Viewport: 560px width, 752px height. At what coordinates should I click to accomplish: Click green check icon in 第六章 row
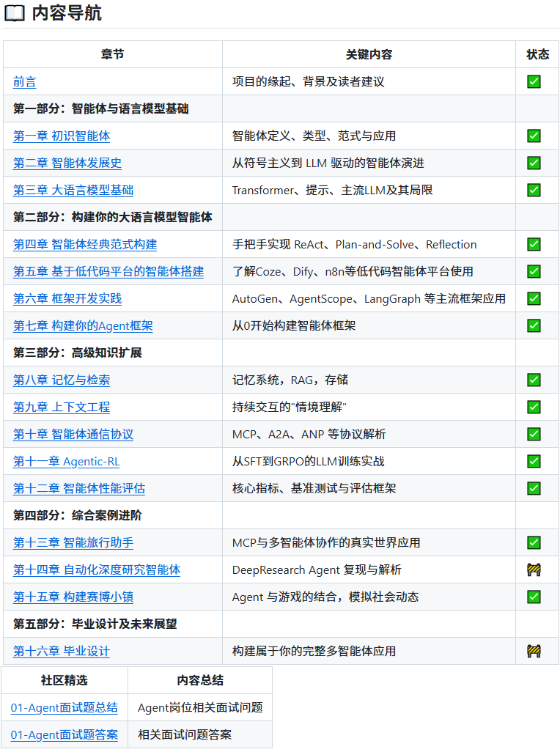click(x=534, y=299)
